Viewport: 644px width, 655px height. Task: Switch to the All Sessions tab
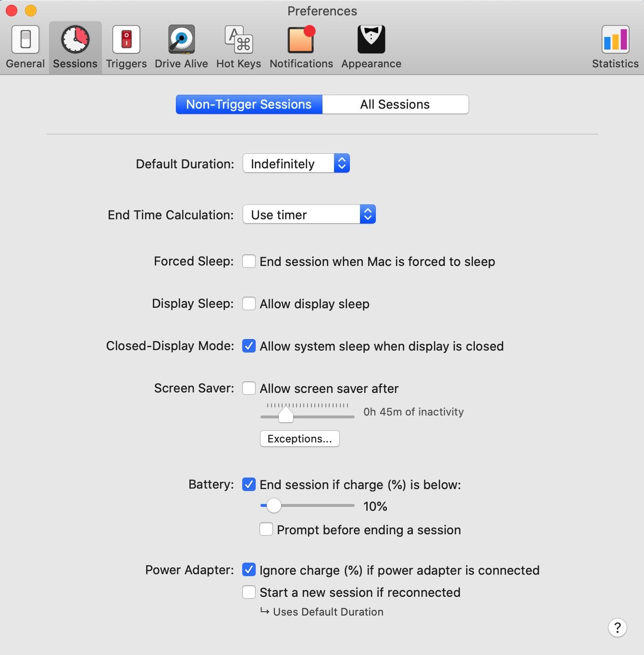point(396,104)
